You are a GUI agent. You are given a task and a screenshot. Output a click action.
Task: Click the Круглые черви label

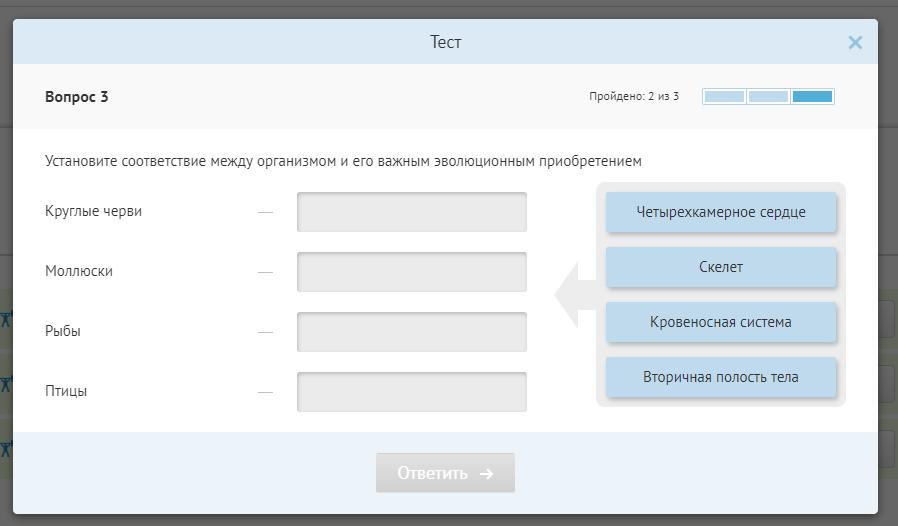click(93, 211)
